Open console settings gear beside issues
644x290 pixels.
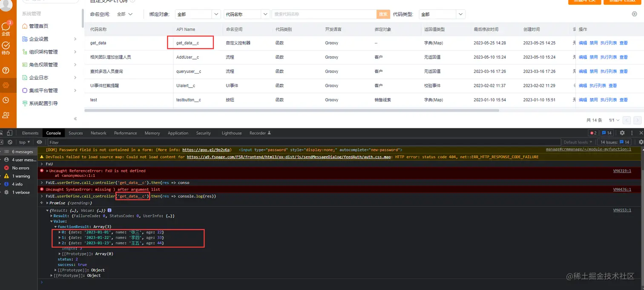pos(641,142)
